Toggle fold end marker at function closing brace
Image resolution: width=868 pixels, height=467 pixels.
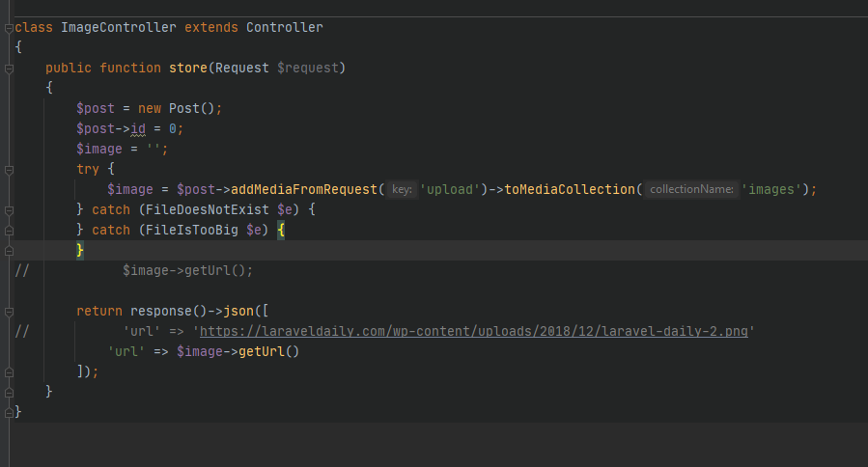[9, 393]
